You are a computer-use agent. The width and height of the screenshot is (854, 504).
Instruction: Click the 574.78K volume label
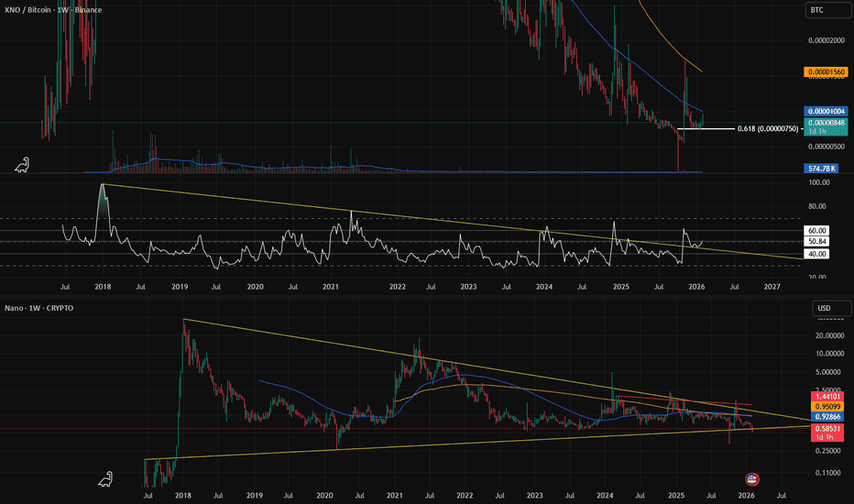click(821, 169)
